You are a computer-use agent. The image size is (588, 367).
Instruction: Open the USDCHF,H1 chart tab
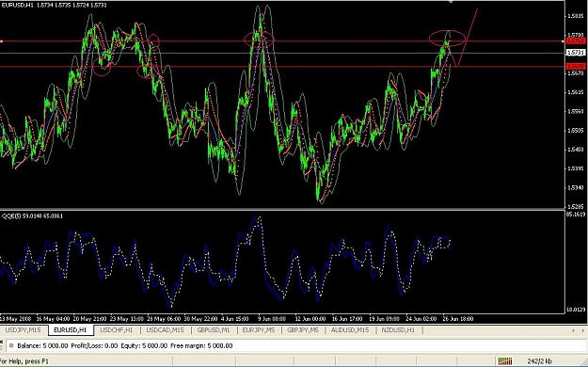[117, 330]
